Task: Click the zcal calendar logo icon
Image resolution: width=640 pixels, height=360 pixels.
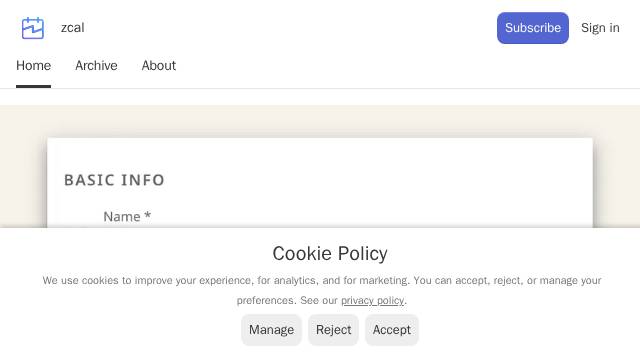Action: 33,28
